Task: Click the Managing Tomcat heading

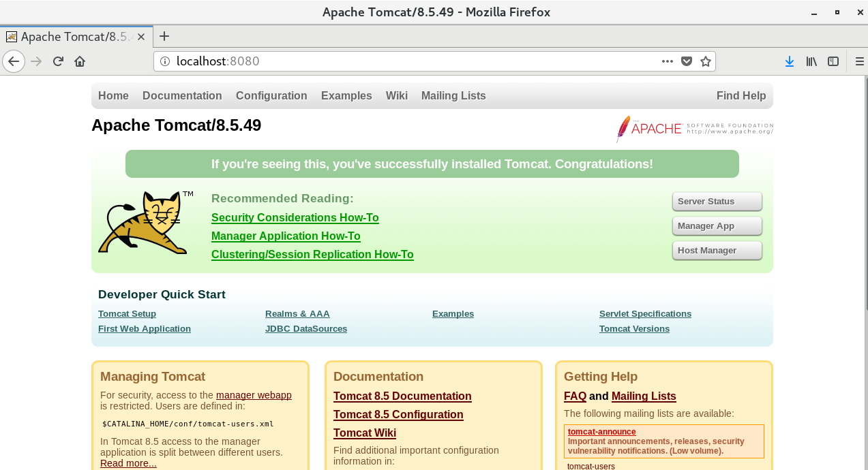Action: coord(153,377)
